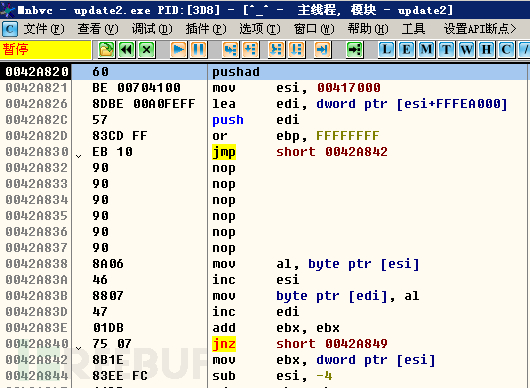Select the pushad line at 0042A820
530x388 pixels.
pyautogui.click(x=264, y=72)
